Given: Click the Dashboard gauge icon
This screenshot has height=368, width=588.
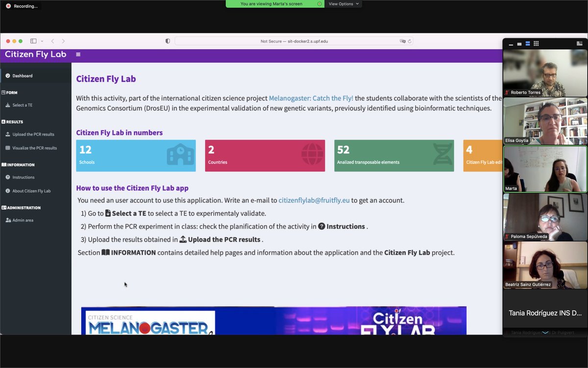Looking at the screenshot, I should [x=8, y=76].
